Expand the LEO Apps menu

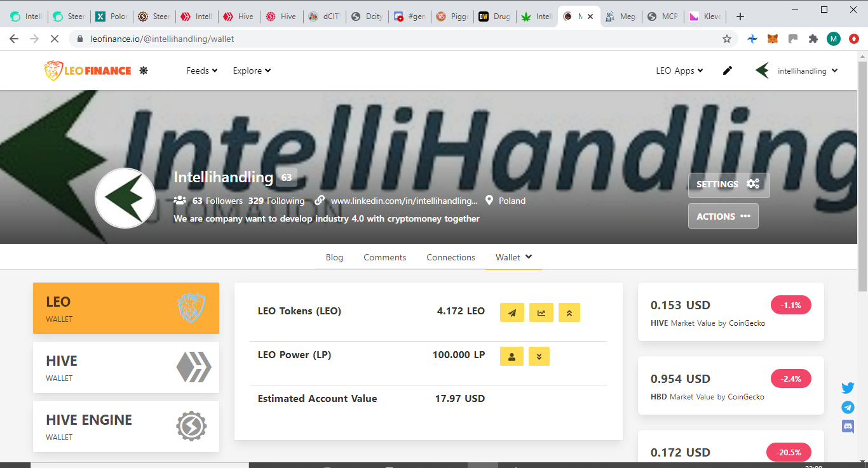[679, 70]
